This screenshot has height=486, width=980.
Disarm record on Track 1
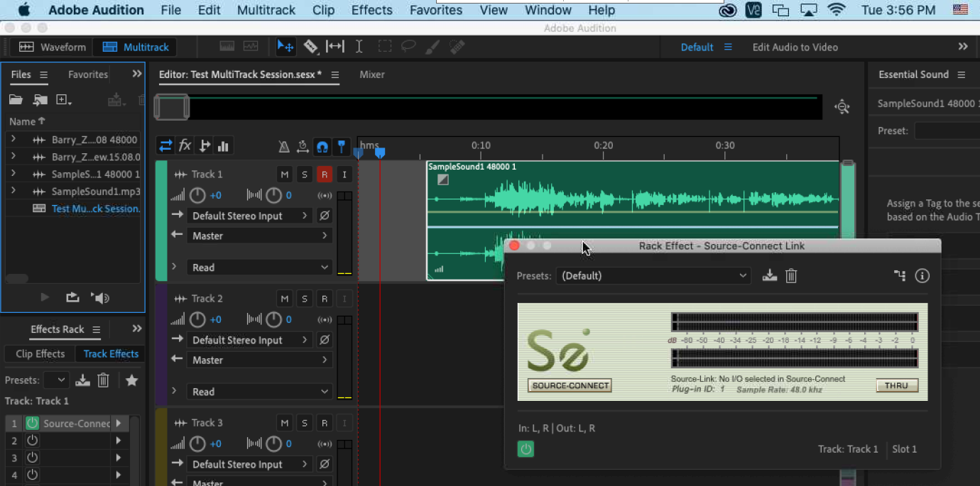(325, 175)
